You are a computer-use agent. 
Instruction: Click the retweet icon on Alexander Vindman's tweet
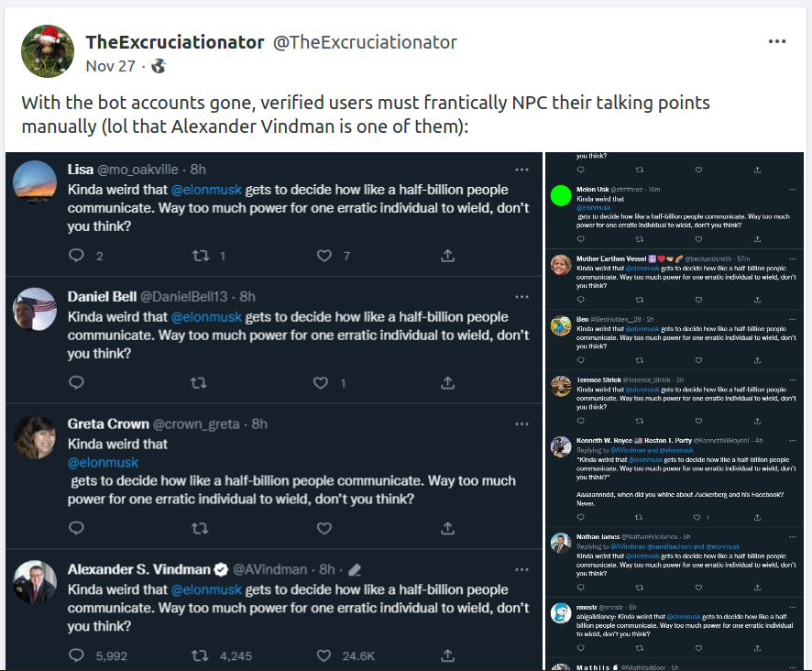tap(199, 655)
